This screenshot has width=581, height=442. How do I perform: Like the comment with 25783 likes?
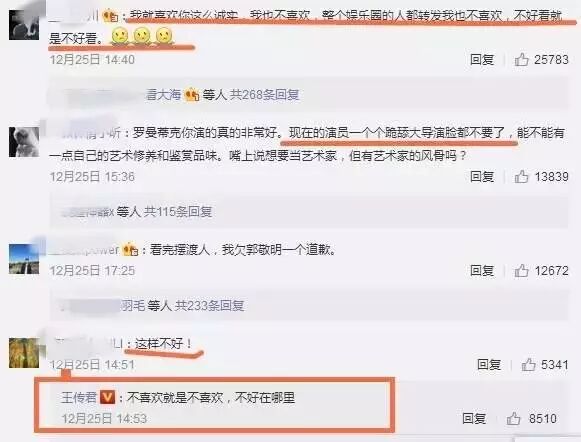521,60
